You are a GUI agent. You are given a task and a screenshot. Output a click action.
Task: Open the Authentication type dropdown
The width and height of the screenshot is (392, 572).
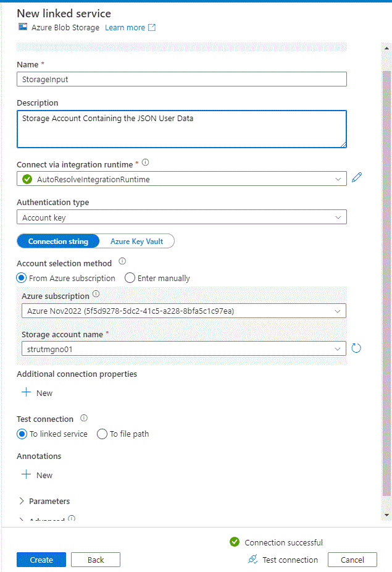pyautogui.click(x=181, y=217)
